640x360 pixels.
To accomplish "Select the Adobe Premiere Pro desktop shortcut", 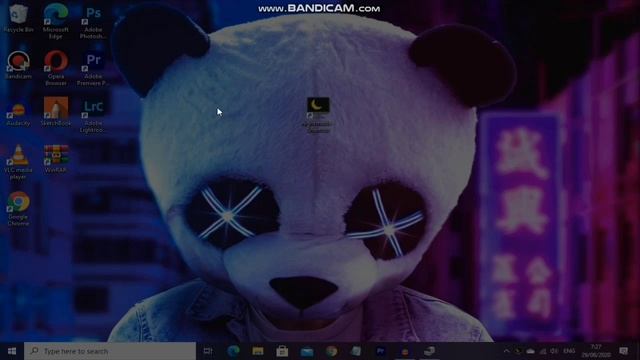I will pos(93,69).
